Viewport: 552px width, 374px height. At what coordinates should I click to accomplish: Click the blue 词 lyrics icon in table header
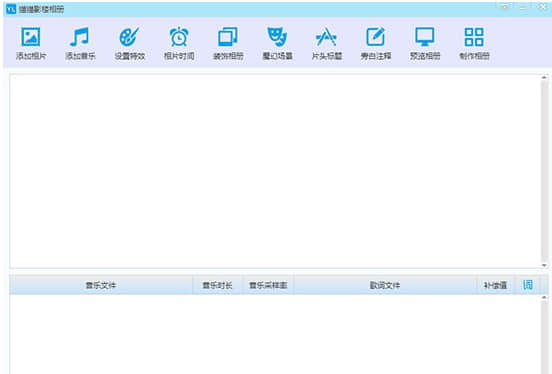528,285
